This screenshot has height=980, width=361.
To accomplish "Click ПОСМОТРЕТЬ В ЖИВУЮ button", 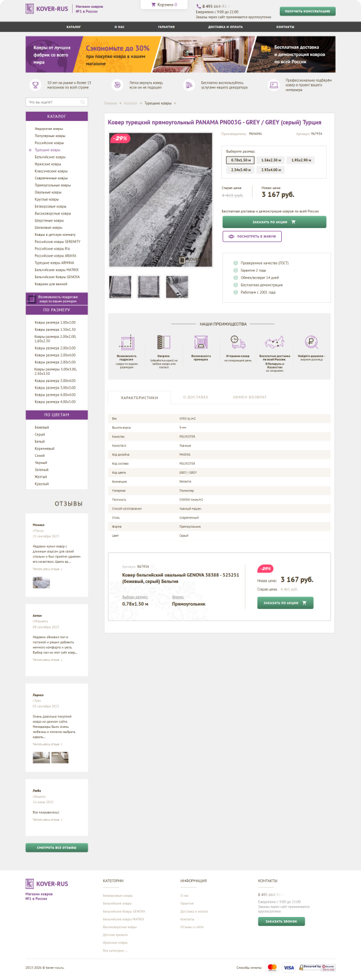I will point(252,237).
